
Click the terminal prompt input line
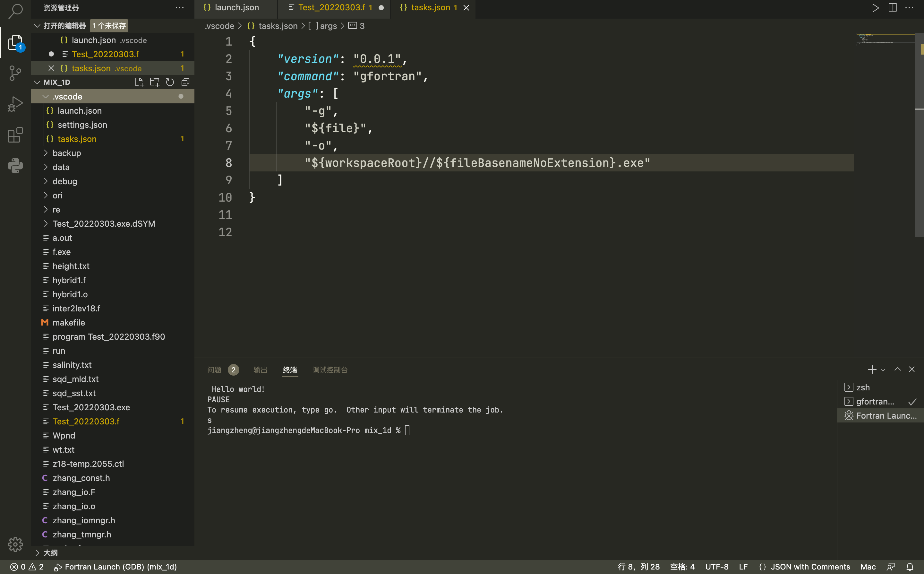(407, 430)
